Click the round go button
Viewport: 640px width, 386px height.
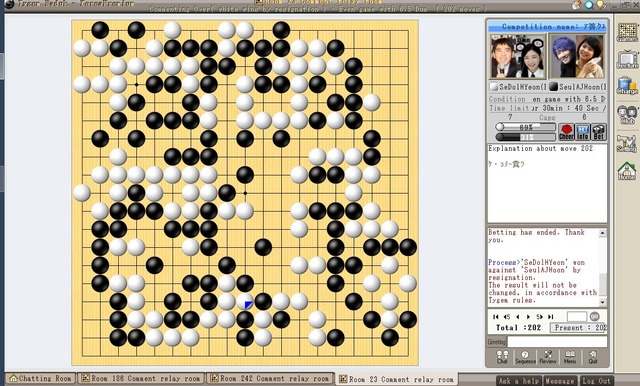[595, 317]
